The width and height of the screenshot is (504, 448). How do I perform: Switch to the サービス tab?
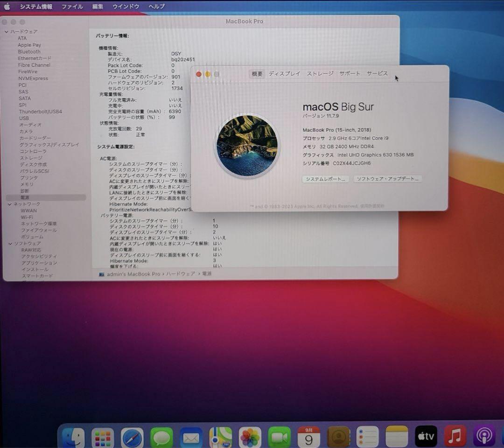coord(378,73)
